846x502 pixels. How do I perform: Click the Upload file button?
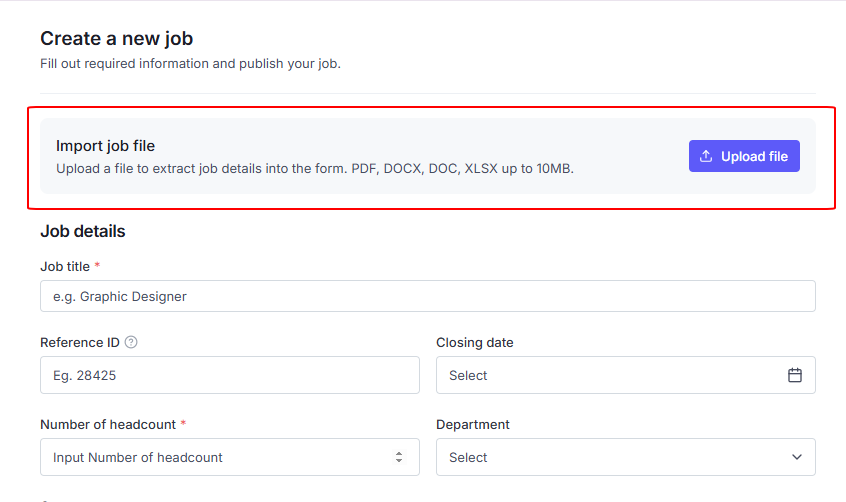(x=744, y=156)
